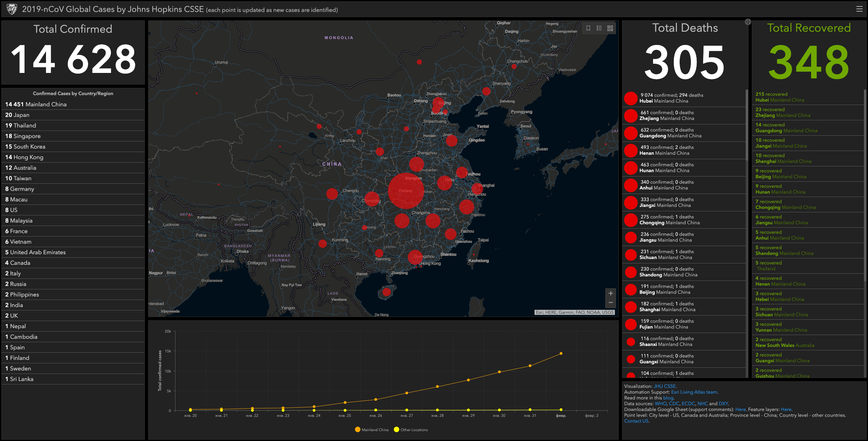The image size is (868, 441).
Task: Zoom in on the map with plus
Action: click(610, 293)
